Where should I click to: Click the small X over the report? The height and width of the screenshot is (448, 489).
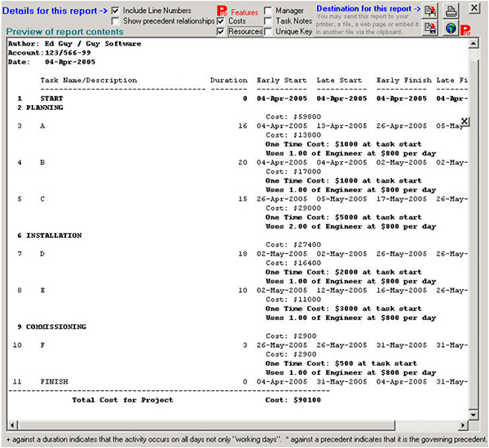point(465,121)
